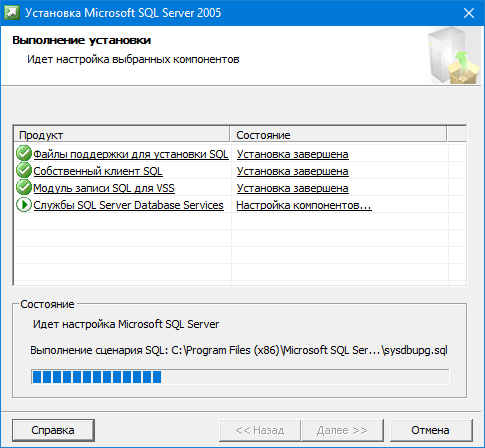Click Установка завершена status for Модуль записи SQL
The width and height of the screenshot is (485, 448).
point(292,188)
